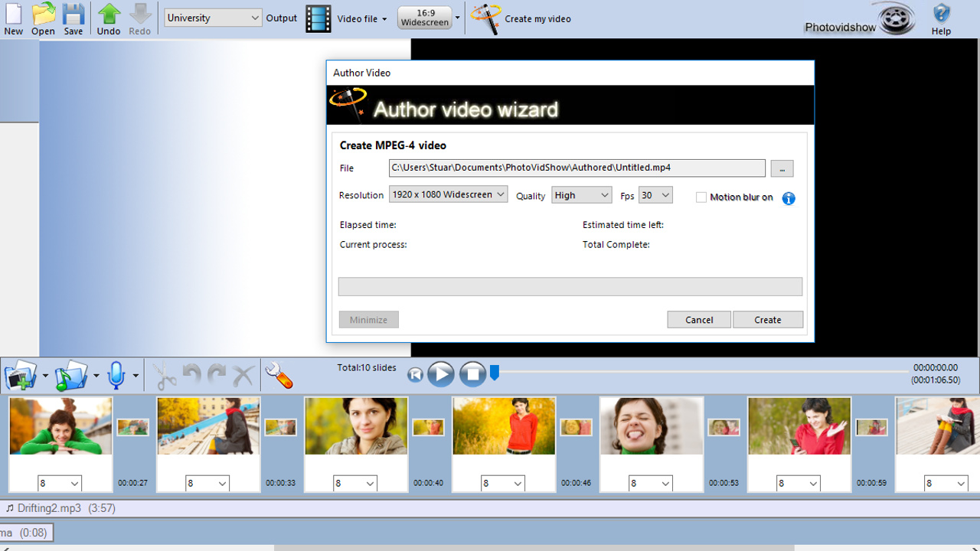Open the Video file output icon
Screen dimensions: 980x551
[318, 18]
